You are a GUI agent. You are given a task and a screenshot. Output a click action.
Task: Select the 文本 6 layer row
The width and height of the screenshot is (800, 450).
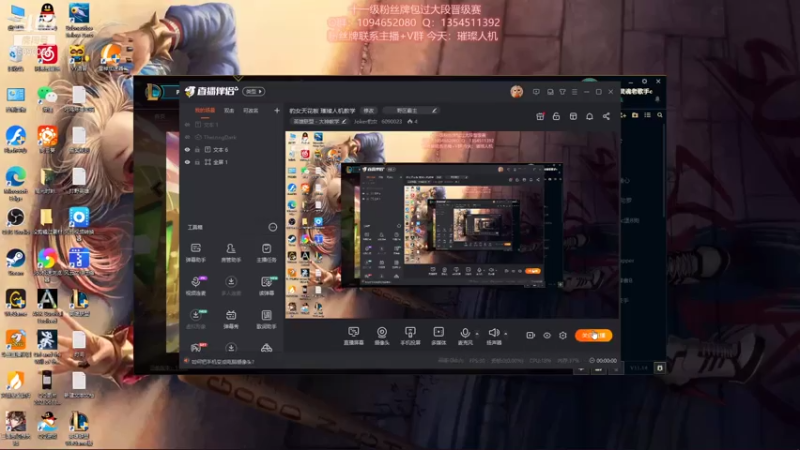pyautogui.click(x=232, y=149)
